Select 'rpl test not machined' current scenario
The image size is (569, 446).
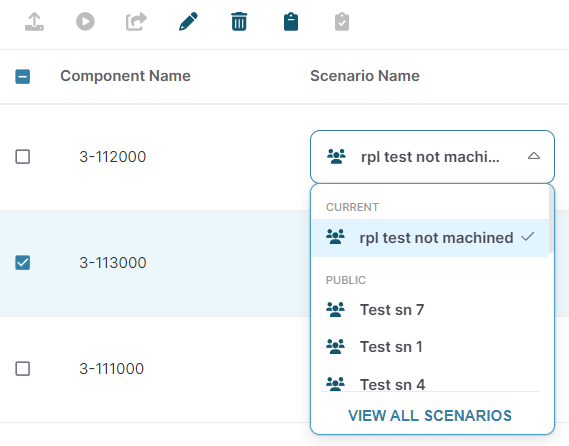click(x=430, y=238)
